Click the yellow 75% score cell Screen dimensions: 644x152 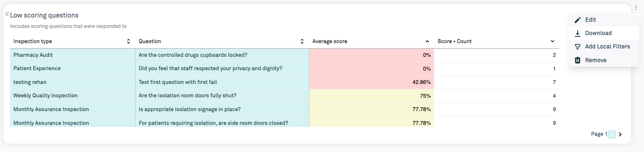(x=371, y=96)
